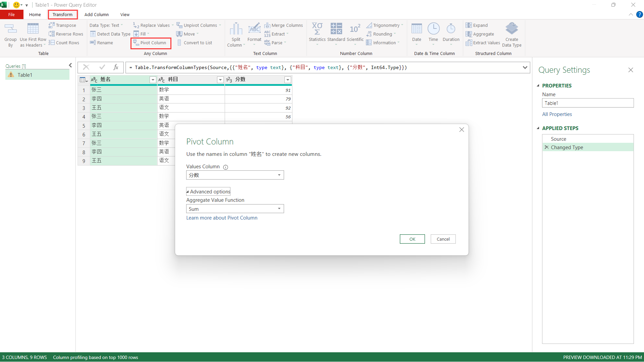The height and width of the screenshot is (362, 644).
Task: Open the Values Column dropdown
Action: click(x=279, y=175)
